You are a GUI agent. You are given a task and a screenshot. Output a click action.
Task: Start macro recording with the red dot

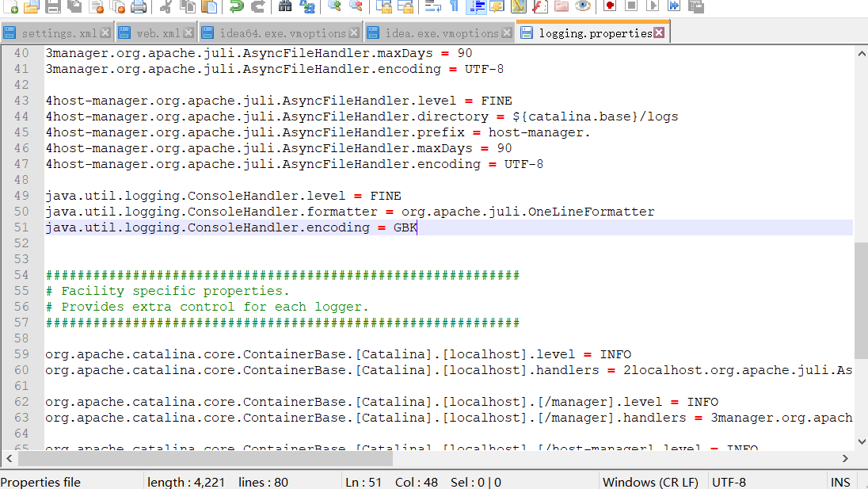click(x=610, y=6)
